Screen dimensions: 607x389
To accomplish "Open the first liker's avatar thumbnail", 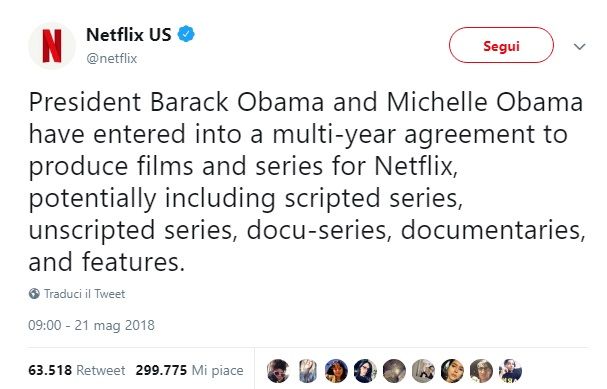I will click(x=278, y=370).
